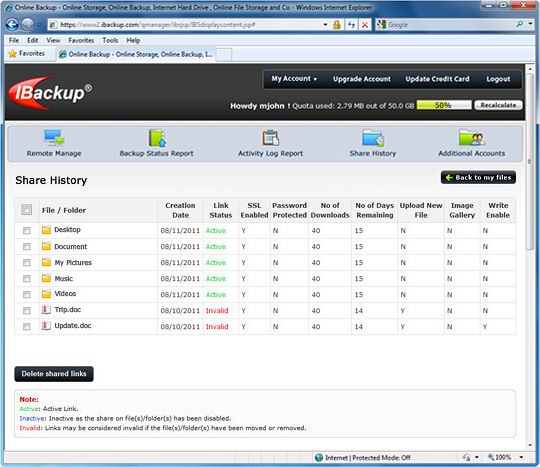Click the 50% quota usage progress bar

tap(444, 105)
